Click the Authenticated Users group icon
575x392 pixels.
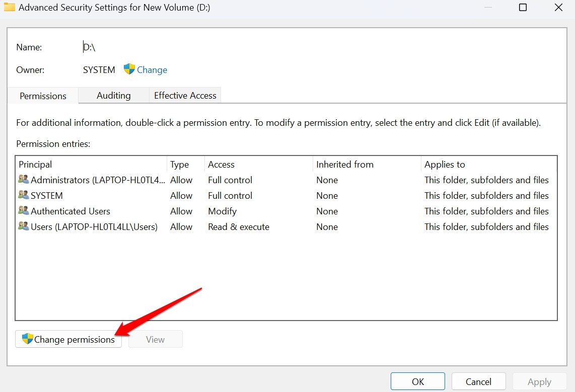(24, 211)
